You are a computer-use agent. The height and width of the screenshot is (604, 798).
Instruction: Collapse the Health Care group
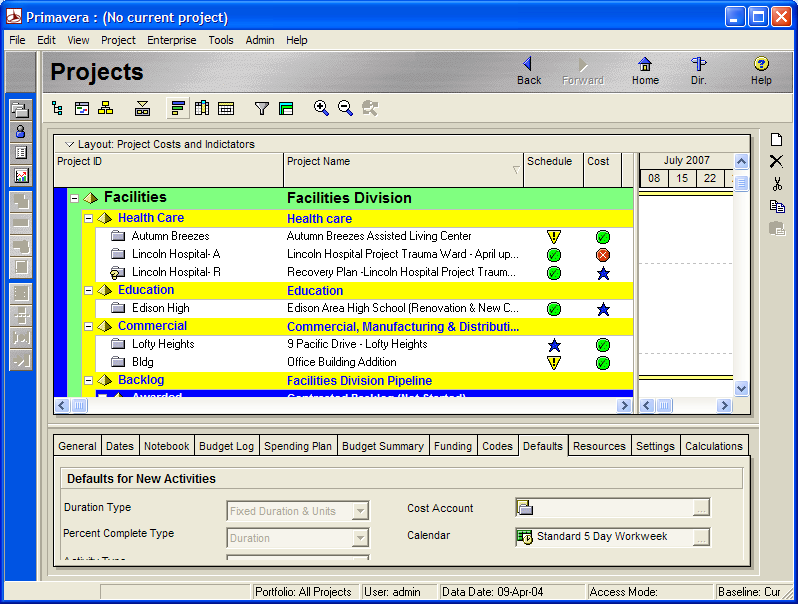[88, 218]
